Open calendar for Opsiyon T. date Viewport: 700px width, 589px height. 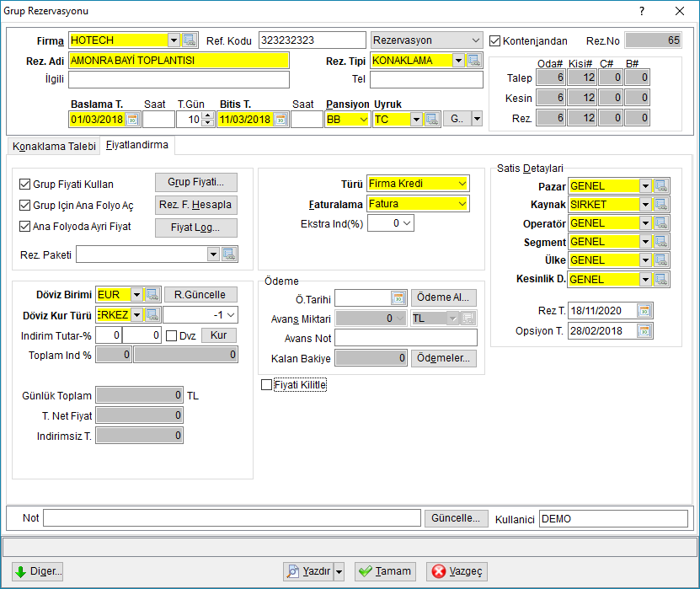tap(644, 331)
